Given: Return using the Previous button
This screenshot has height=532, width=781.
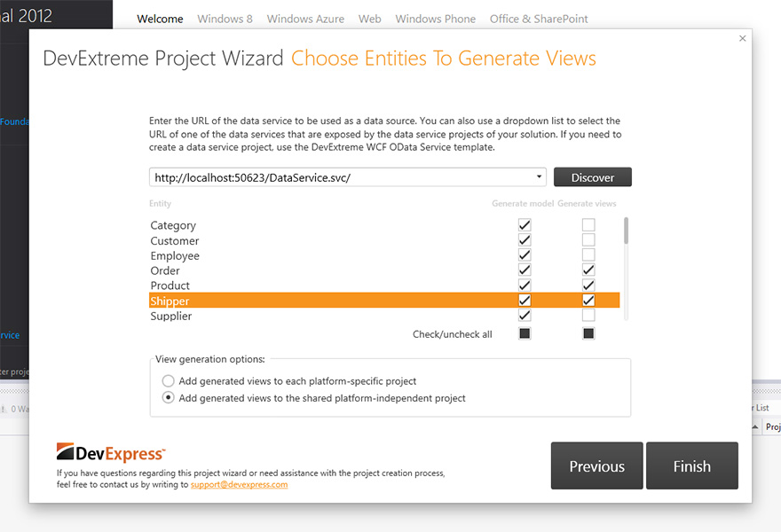Looking at the screenshot, I should [596, 465].
